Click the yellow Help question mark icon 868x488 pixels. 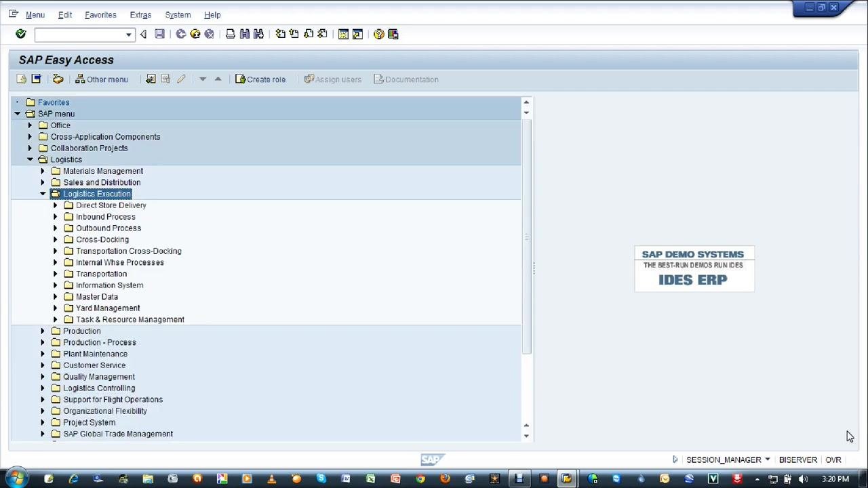point(379,34)
